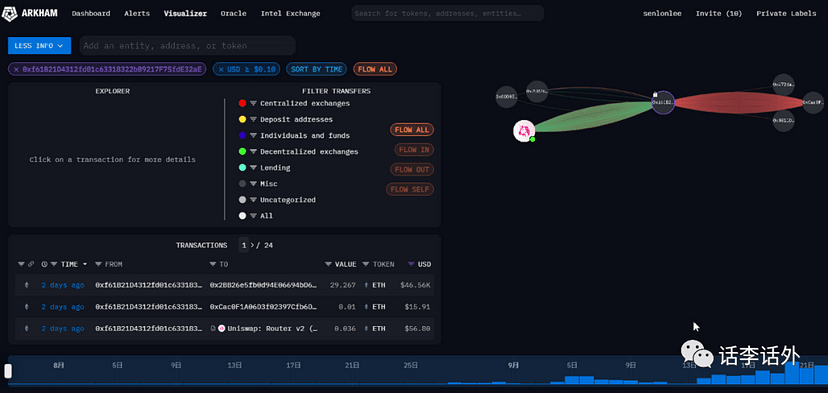This screenshot has width=828, height=393.
Task: Click the ETH token icon in the 0.036 row
Action: (x=366, y=329)
